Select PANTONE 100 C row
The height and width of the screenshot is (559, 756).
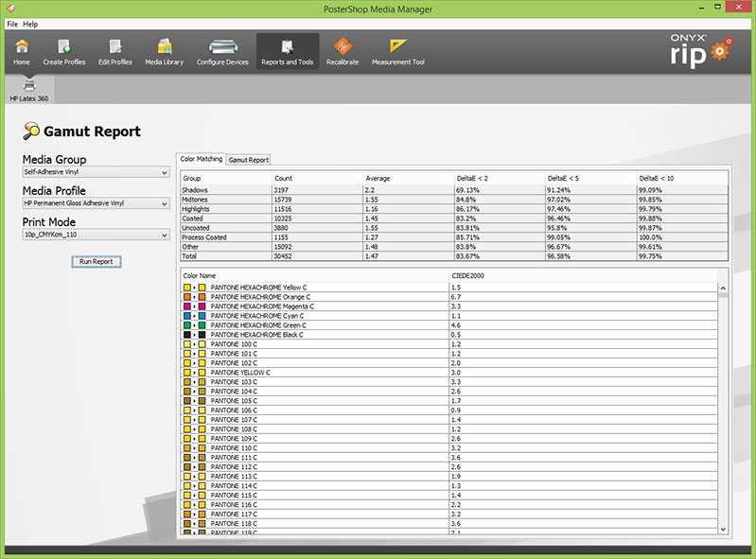click(449, 344)
